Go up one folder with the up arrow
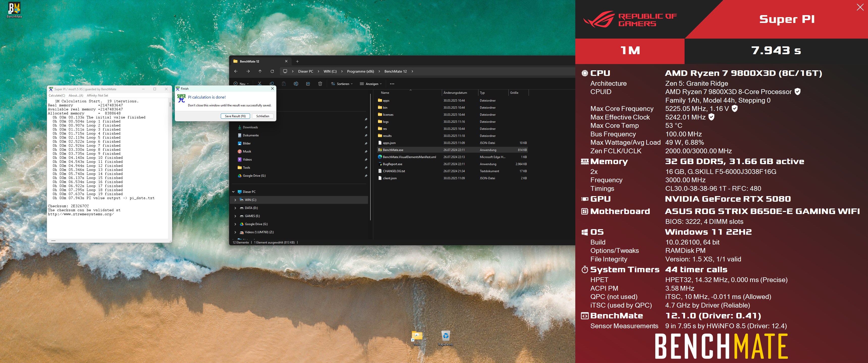This screenshot has width=868, height=363. click(x=260, y=71)
